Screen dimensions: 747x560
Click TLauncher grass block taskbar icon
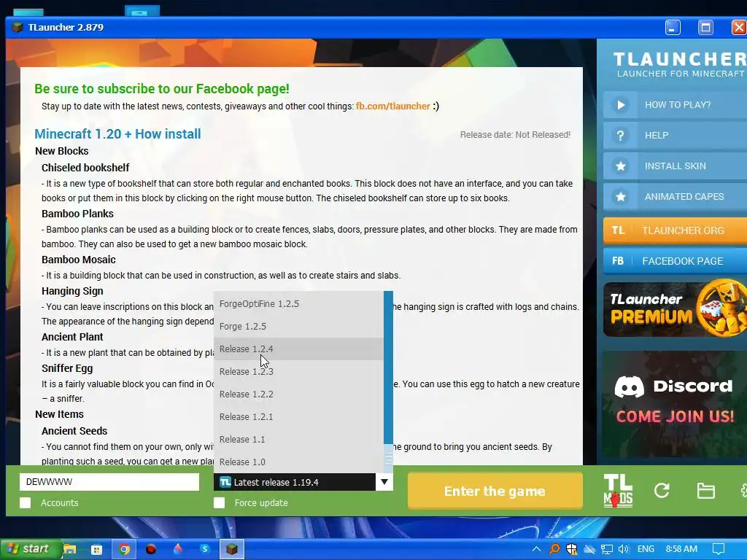(x=232, y=550)
